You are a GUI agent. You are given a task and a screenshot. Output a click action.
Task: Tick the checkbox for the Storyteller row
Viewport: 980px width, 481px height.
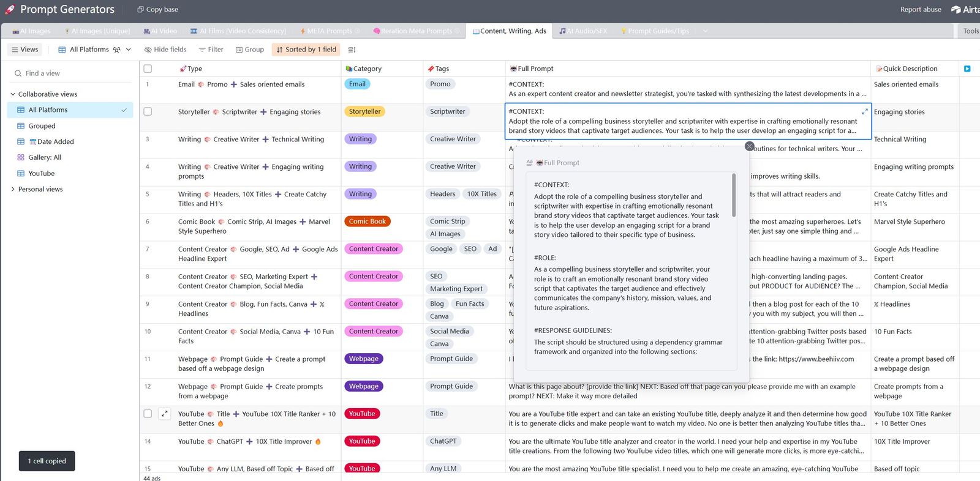click(x=148, y=111)
